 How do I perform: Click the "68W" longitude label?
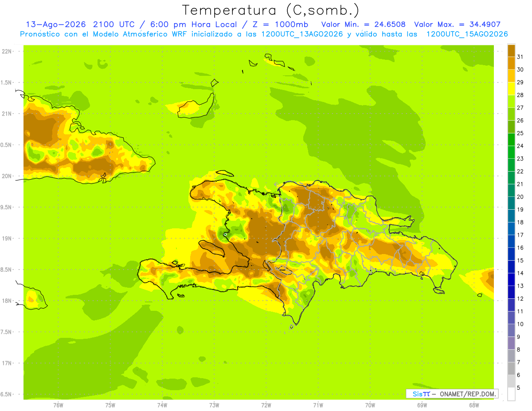(473, 405)
